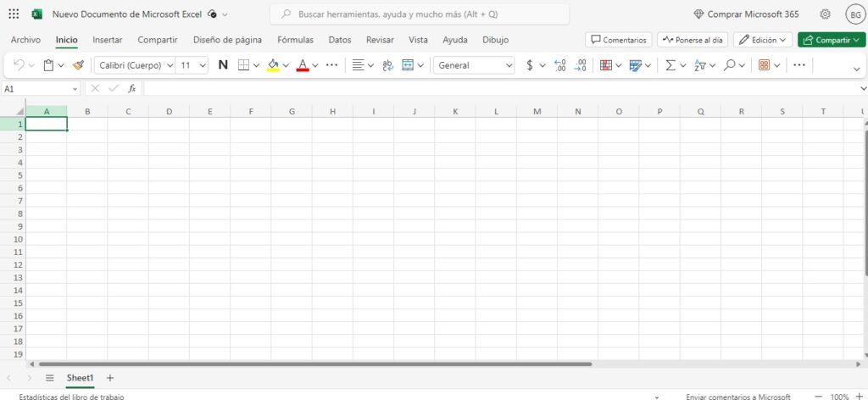Select all cells corner triangle
868x400 pixels.
tap(19, 111)
